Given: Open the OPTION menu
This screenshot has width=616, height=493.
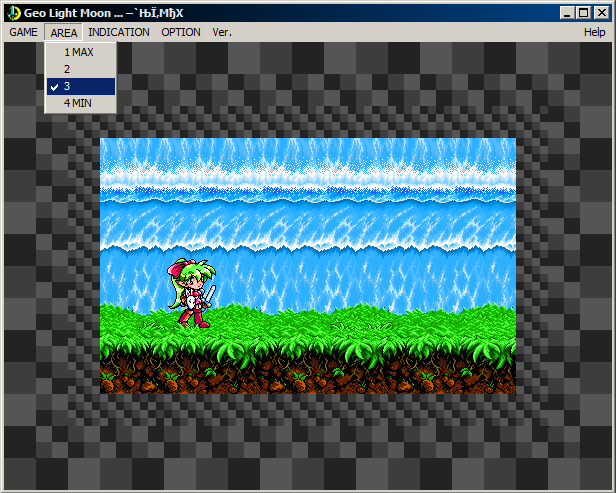Looking at the screenshot, I should pyautogui.click(x=181, y=32).
